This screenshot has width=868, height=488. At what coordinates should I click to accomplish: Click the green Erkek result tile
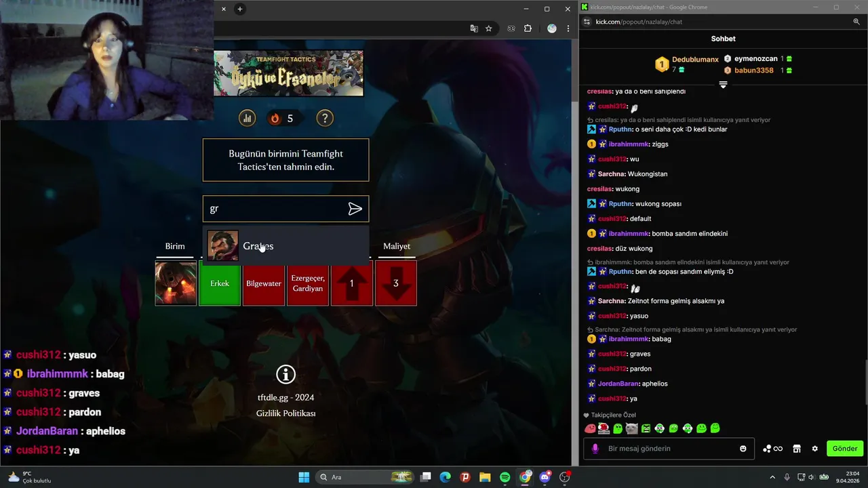[220, 283]
